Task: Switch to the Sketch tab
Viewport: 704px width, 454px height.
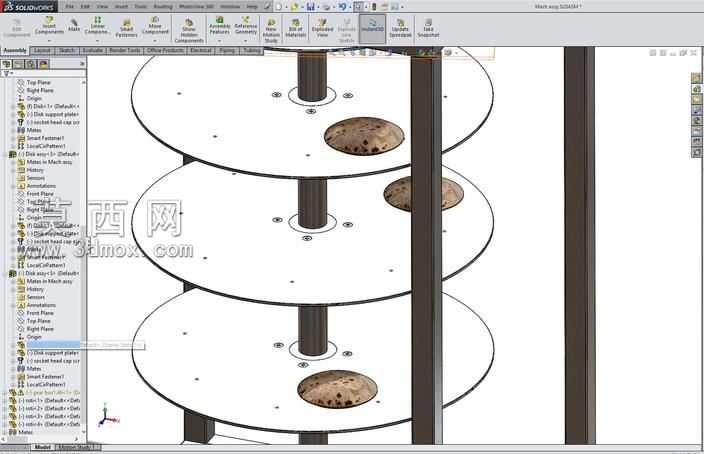Action: point(66,50)
